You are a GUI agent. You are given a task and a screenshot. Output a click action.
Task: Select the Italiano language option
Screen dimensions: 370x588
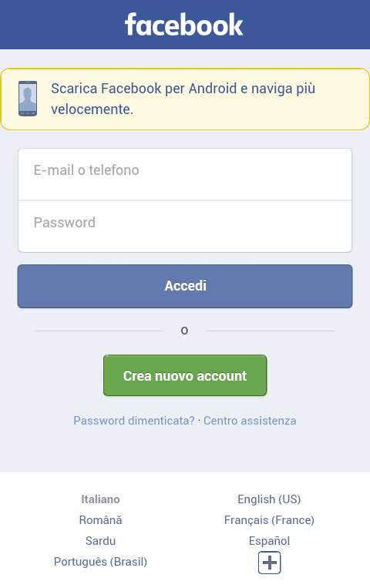tap(100, 499)
